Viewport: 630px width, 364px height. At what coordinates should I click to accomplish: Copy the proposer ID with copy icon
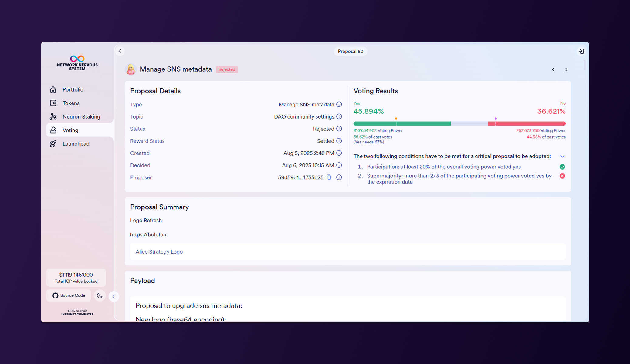point(329,177)
